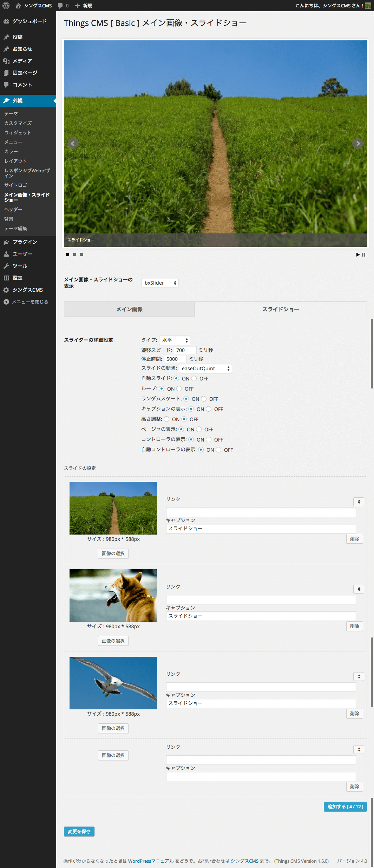Open メディア media menu
This screenshot has height=868, width=374.
pyautogui.click(x=28, y=61)
